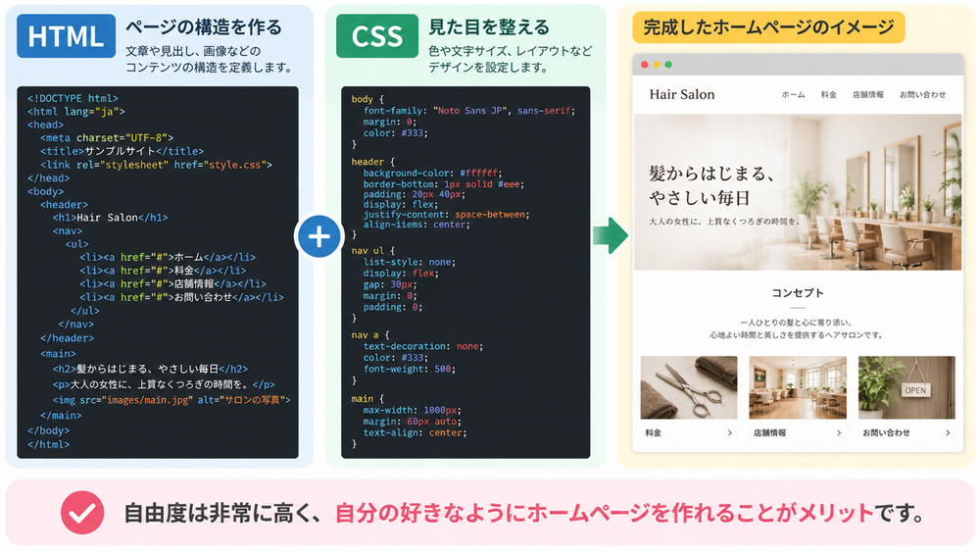Open the scissors and towel thumbnail
The image size is (980, 552).
(x=689, y=387)
